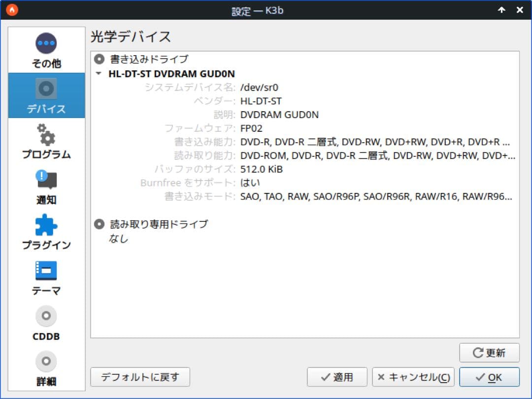
Task: Open the デバイス (Devices) settings page
Action: (46, 95)
